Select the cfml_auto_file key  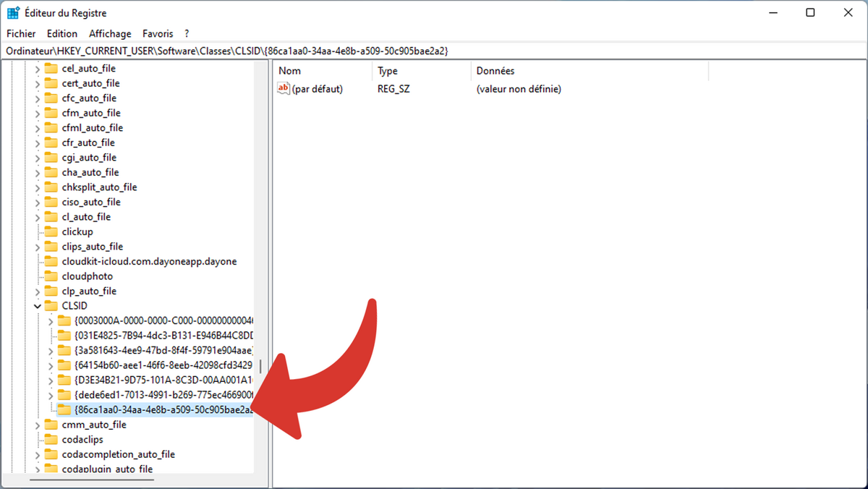point(93,128)
